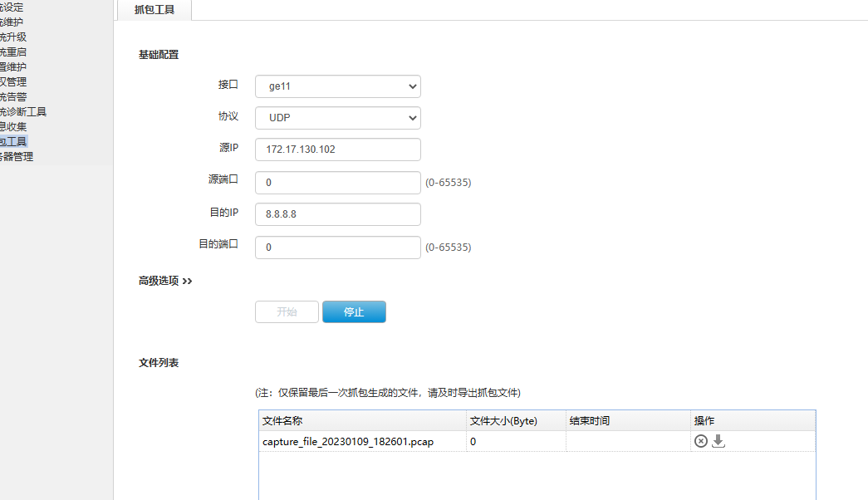The width and height of the screenshot is (868, 500).
Task: Click the note about 仅保留最后一次抓包生成的文件
Action: tap(388, 393)
